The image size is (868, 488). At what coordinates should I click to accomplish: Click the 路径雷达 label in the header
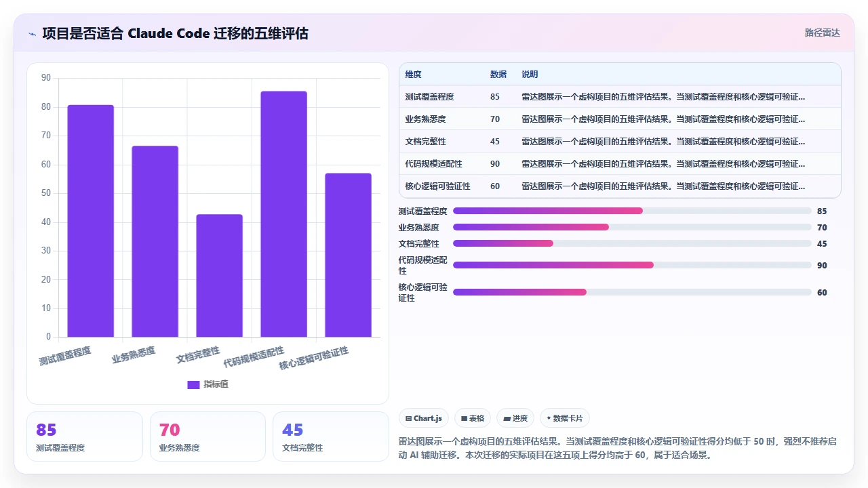823,33
